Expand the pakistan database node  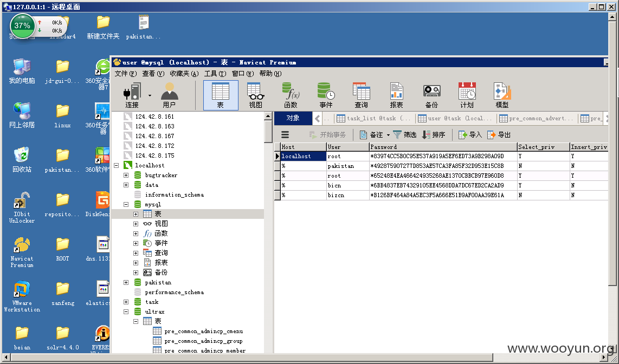pos(126,282)
